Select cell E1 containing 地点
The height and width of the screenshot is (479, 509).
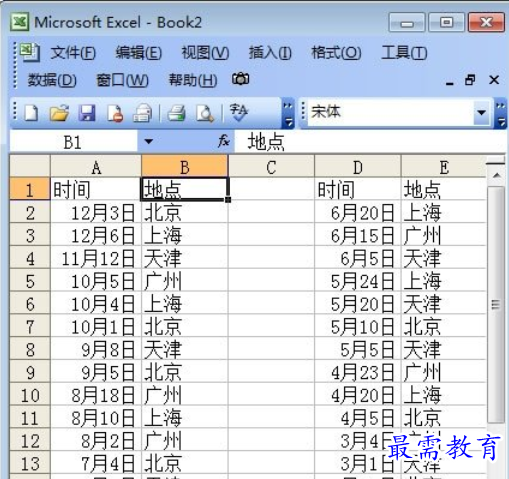(x=444, y=189)
